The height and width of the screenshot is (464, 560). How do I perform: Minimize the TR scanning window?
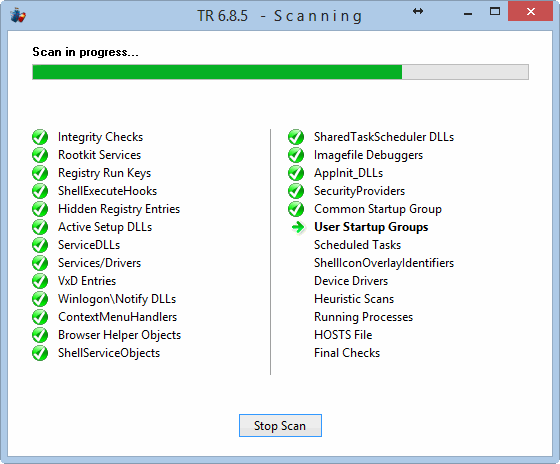[x=468, y=14]
